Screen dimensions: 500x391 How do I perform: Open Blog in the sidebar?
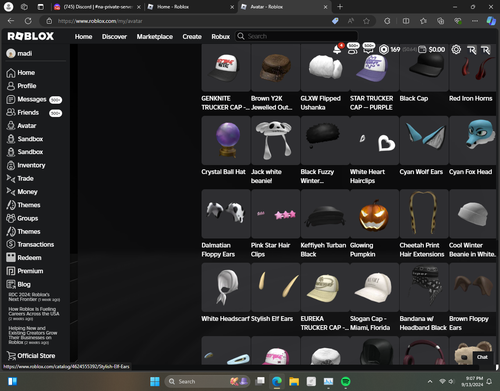(x=18, y=284)
